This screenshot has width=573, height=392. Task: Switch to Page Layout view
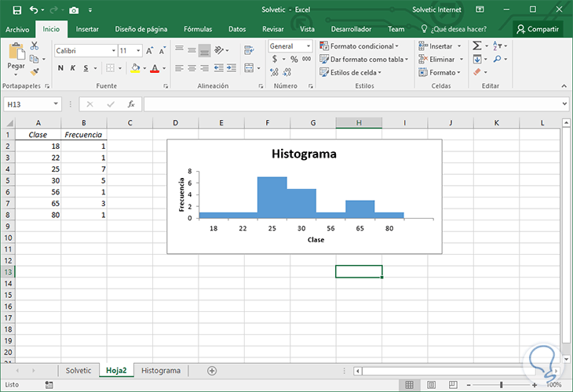point(430,385)
